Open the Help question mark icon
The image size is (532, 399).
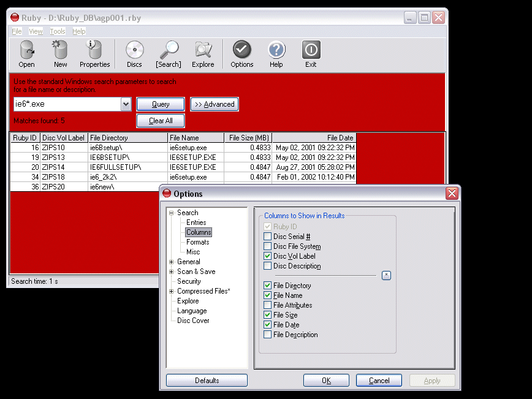276,50
